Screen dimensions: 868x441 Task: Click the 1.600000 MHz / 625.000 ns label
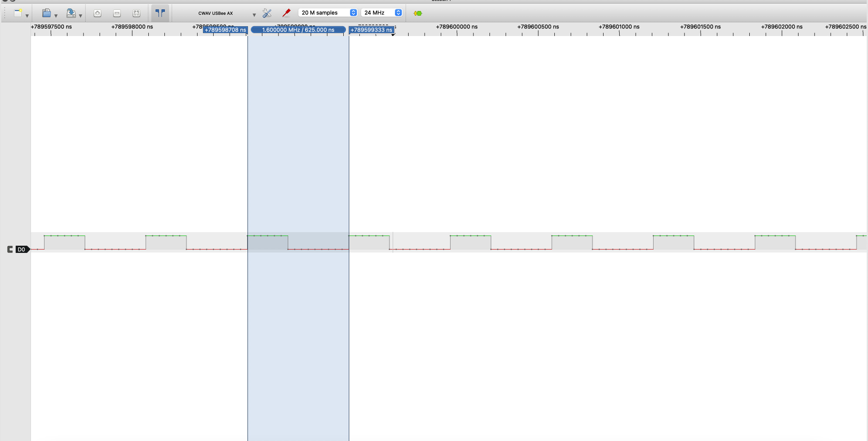point(298,30)
